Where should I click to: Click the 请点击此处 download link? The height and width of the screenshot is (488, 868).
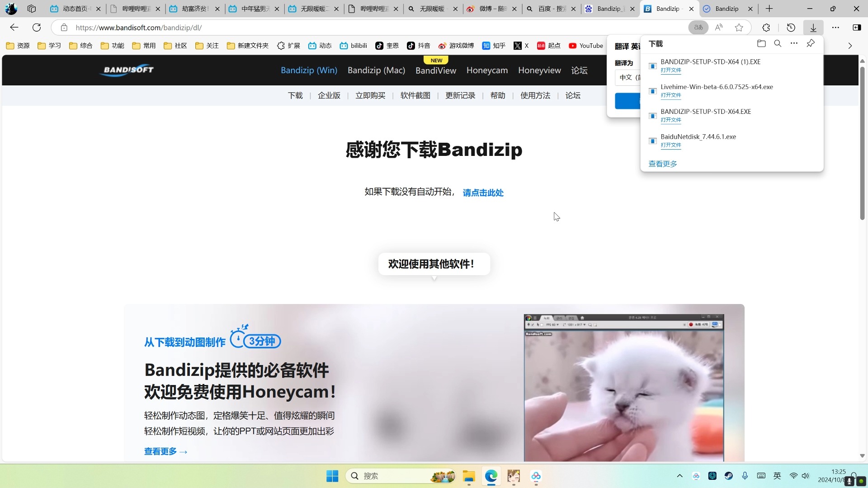(x=483, y=192)
